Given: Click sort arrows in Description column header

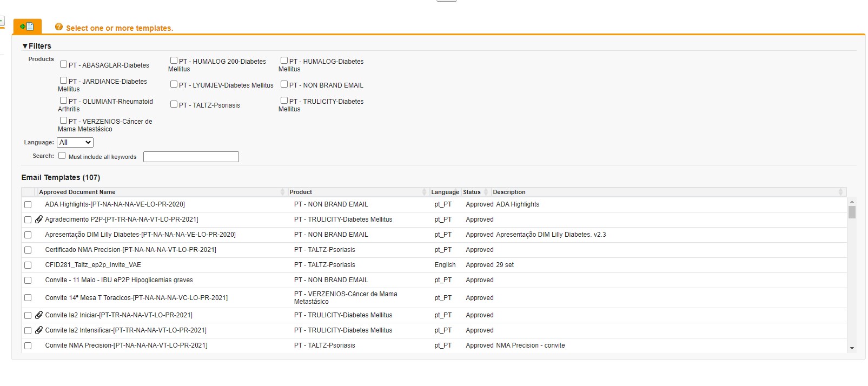Looking at the screenshot, I should pyautogui.click(x=840, y=192).
